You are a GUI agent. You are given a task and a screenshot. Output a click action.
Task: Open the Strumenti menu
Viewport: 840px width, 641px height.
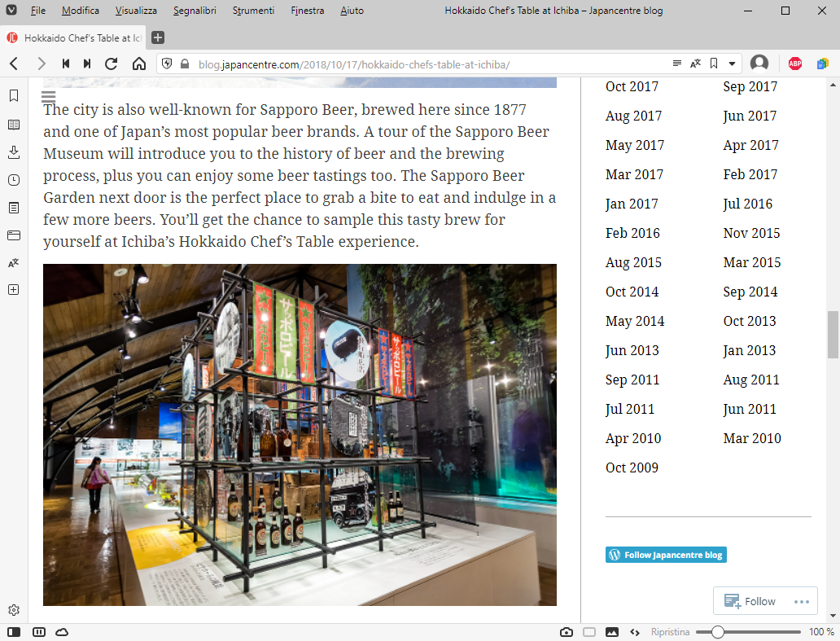point(253,11)
